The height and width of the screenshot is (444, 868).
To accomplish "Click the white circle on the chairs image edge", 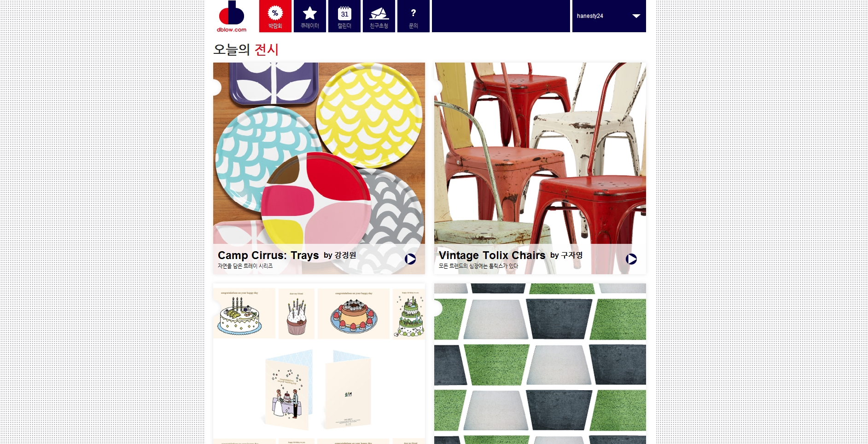I will coord(438,87).
